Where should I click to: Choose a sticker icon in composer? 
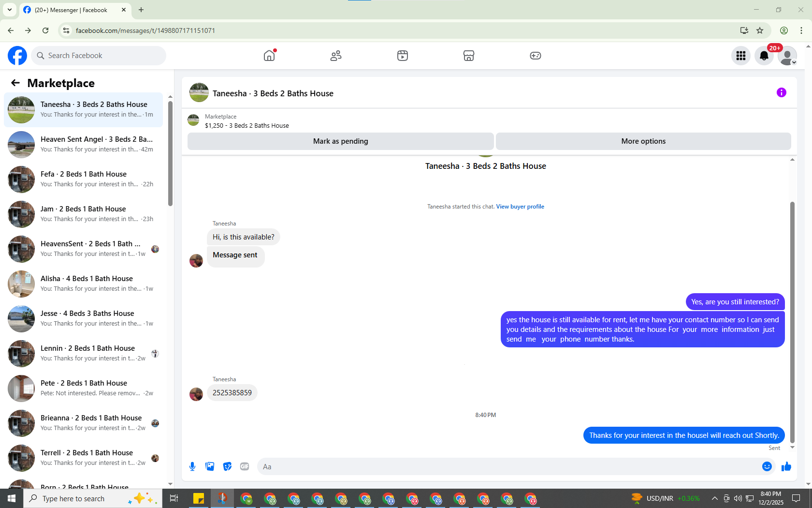(x=227, y=466)
